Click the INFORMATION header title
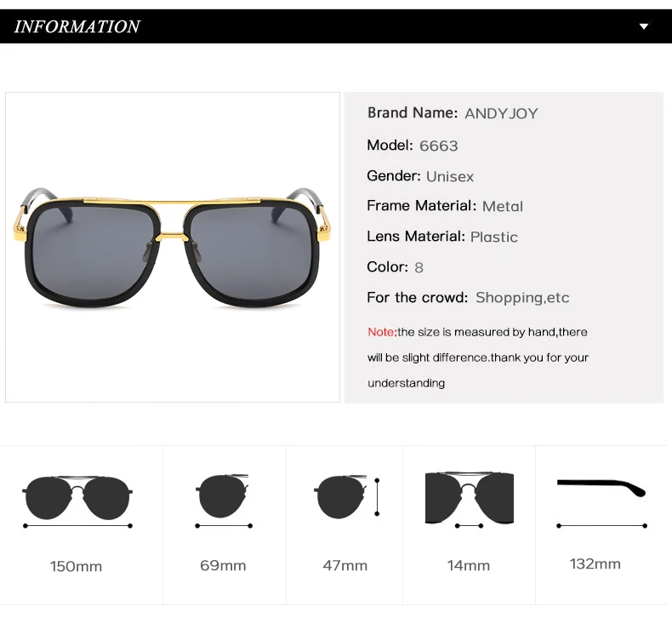Screen dimensions: 672x629 (x=77, y=26)
